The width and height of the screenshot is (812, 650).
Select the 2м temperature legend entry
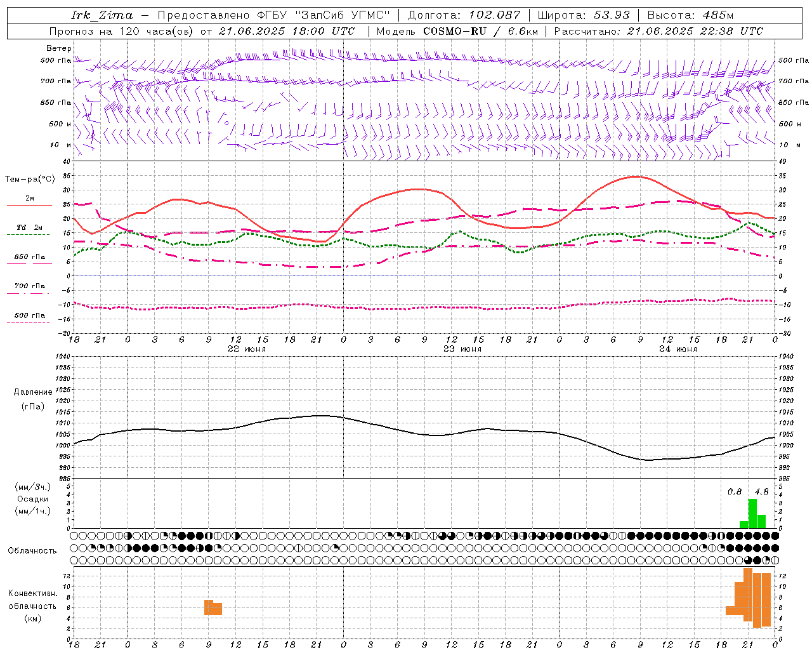point(30,198)
